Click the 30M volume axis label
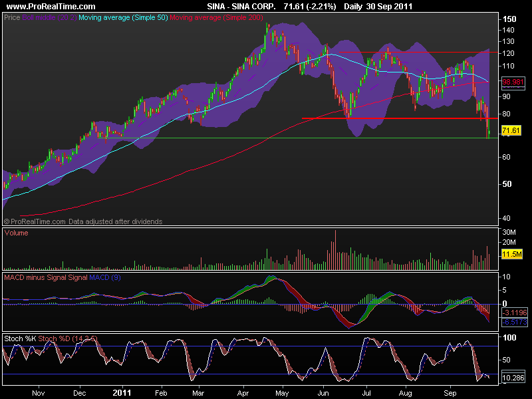532x399 pixels. (x=509, y=232)
